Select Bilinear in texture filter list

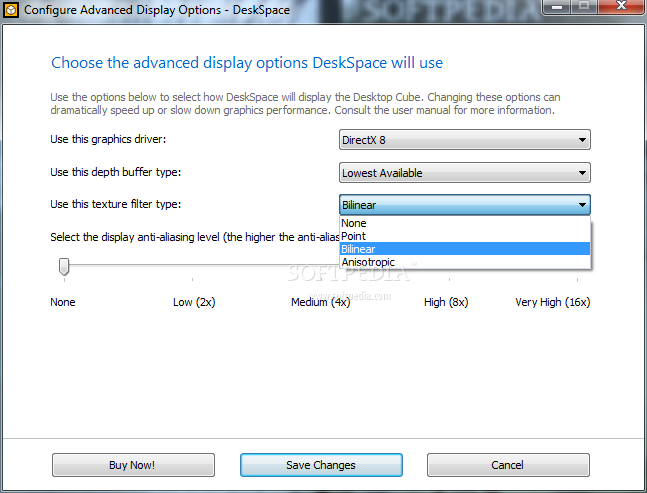[x=465, y=249]
